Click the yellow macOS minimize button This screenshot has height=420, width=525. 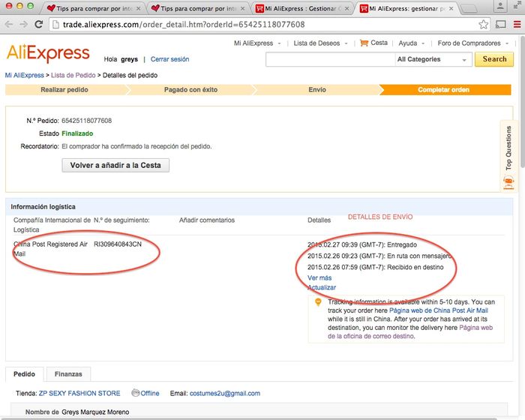(19, 6)
